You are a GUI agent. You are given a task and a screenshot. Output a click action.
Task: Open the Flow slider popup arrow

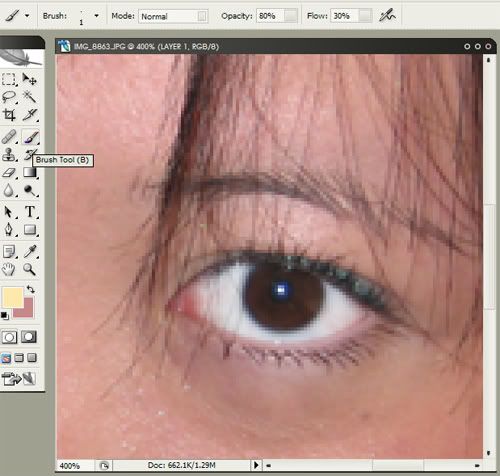pyautogui.click(x=365, y=16)
